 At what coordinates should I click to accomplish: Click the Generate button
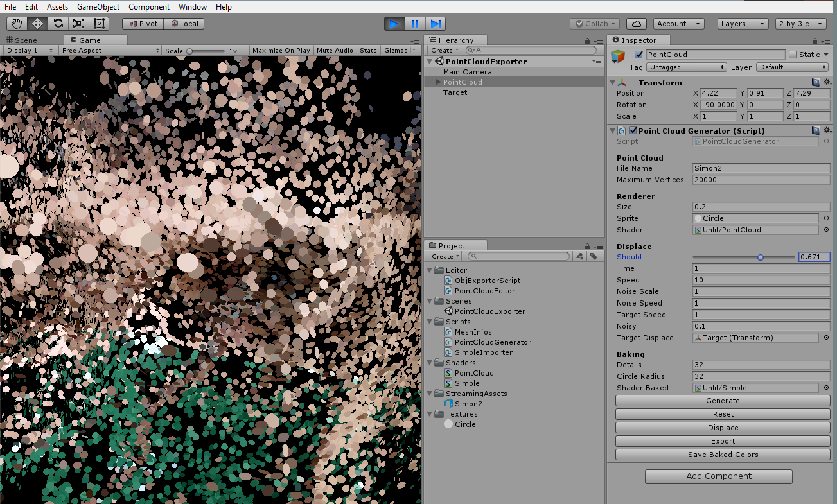[723, 401]
